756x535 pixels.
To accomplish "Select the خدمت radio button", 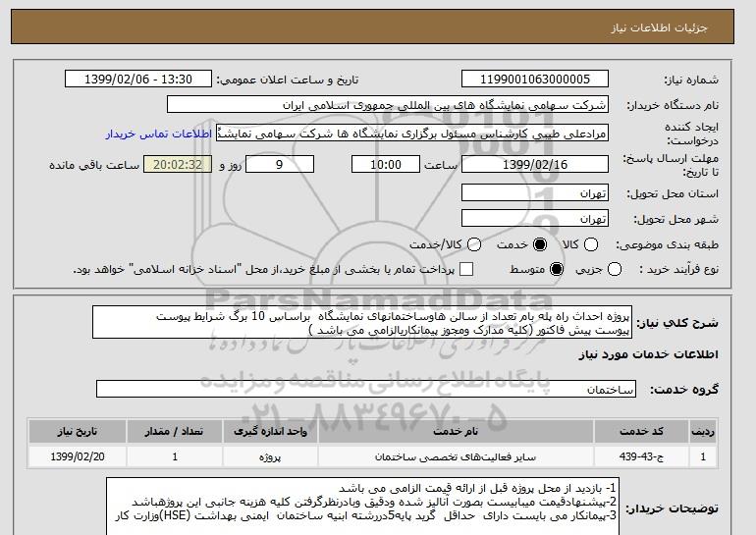I will [x=540, y=244].
